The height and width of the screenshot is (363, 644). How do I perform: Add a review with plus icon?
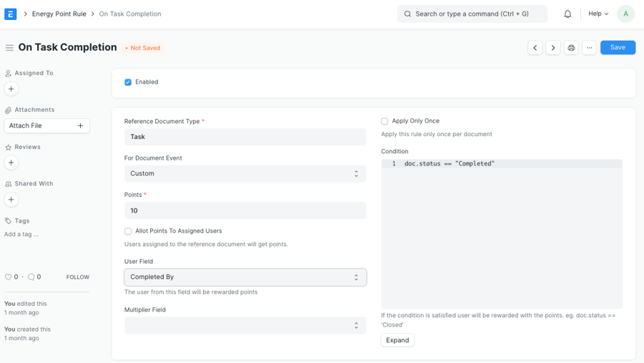point(11,163)
